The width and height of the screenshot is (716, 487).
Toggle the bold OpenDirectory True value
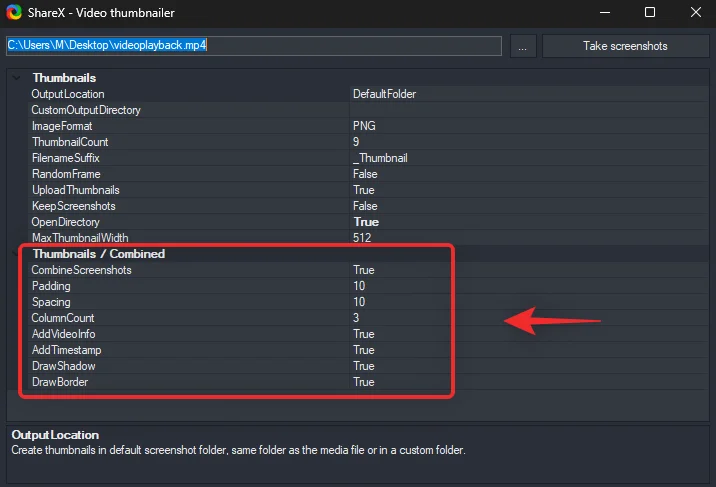click(x=525, y=222)
